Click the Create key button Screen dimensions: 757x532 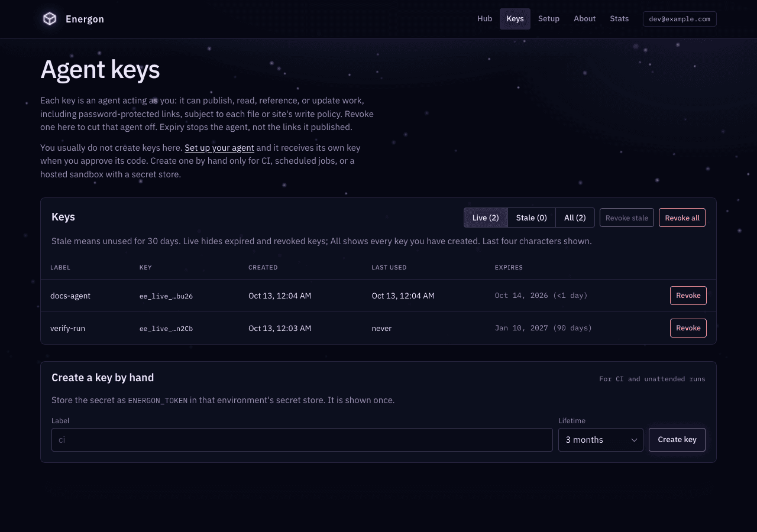[677, 440]
